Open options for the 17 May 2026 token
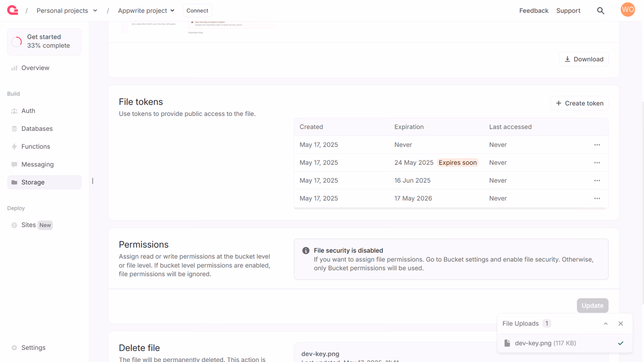This screenshot has width=644, height=362. pos(597,199)
